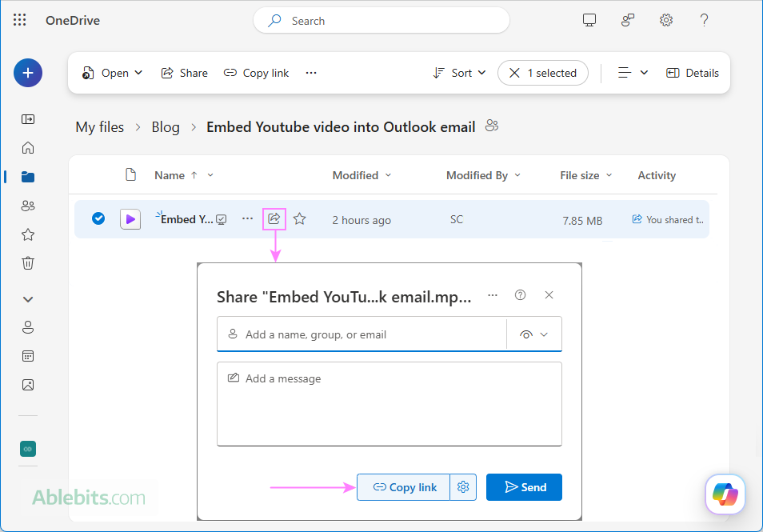Screen dimensions: 763x532
Task: Click the shared folder people icon by title
Action: (x=492, y=126)
